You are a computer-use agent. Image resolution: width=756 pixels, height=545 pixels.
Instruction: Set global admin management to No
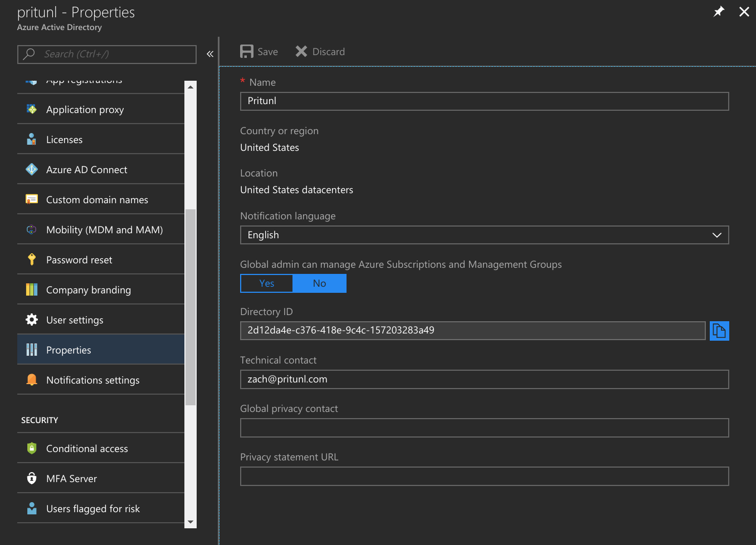point(319,283)
